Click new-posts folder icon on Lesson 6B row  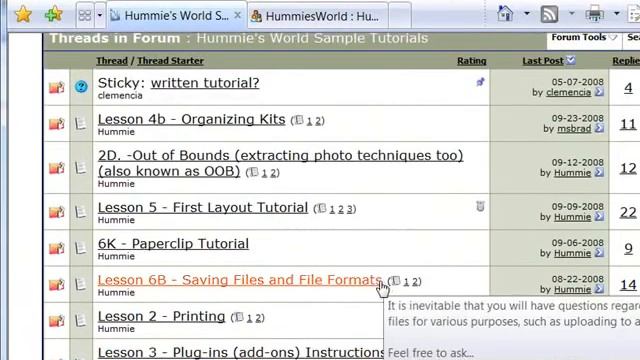pos(57,284)
